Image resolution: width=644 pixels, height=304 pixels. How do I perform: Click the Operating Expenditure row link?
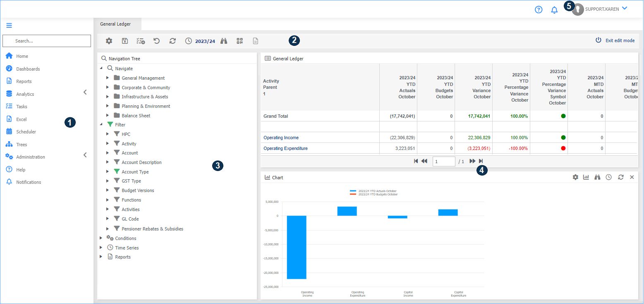tap(285, 148)
